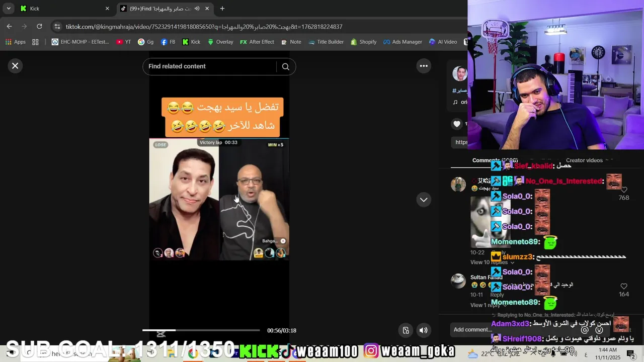This screenshot has height=362, width=644.
Task: Open the FB Facebook bookmark
Action: (x=168, y=42)
